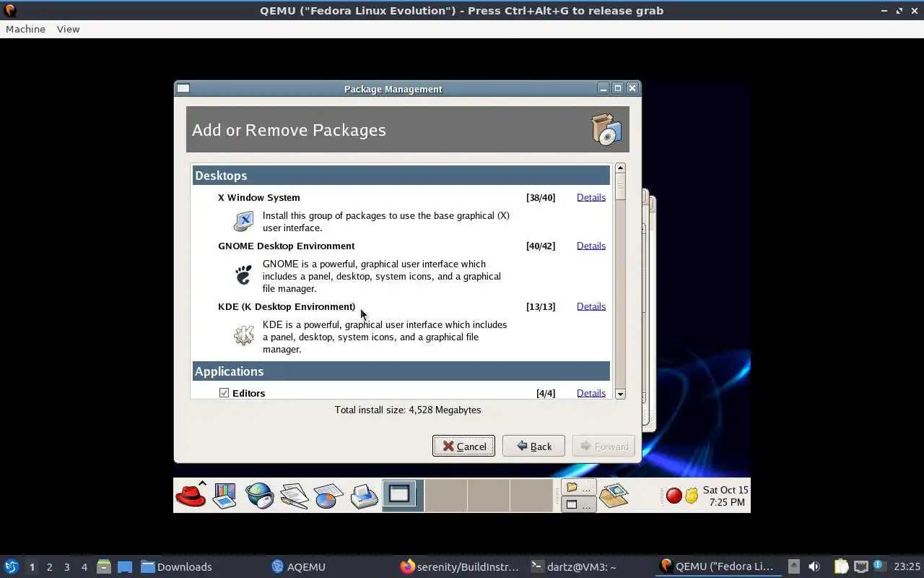Image resolution: width=924 pixels, height=578 pixels.
Task: Click the host network tray icon
Action: 860,566
